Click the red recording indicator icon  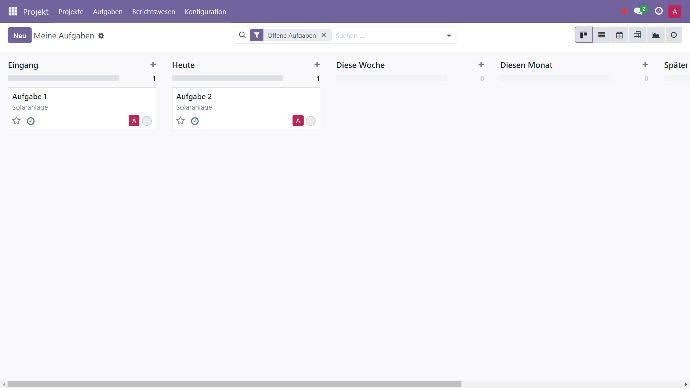(x=624, y=11)
